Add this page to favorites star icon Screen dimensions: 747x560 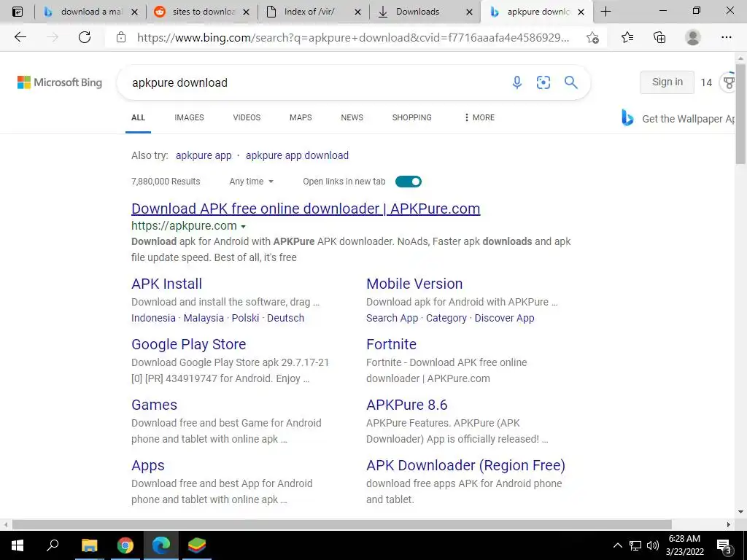592,37
